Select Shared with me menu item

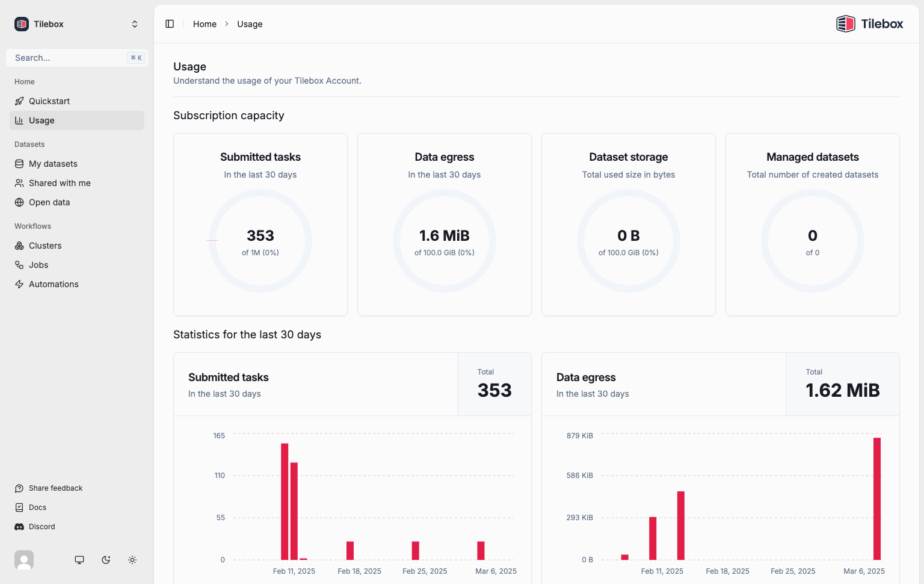click(x=60, y=183)
